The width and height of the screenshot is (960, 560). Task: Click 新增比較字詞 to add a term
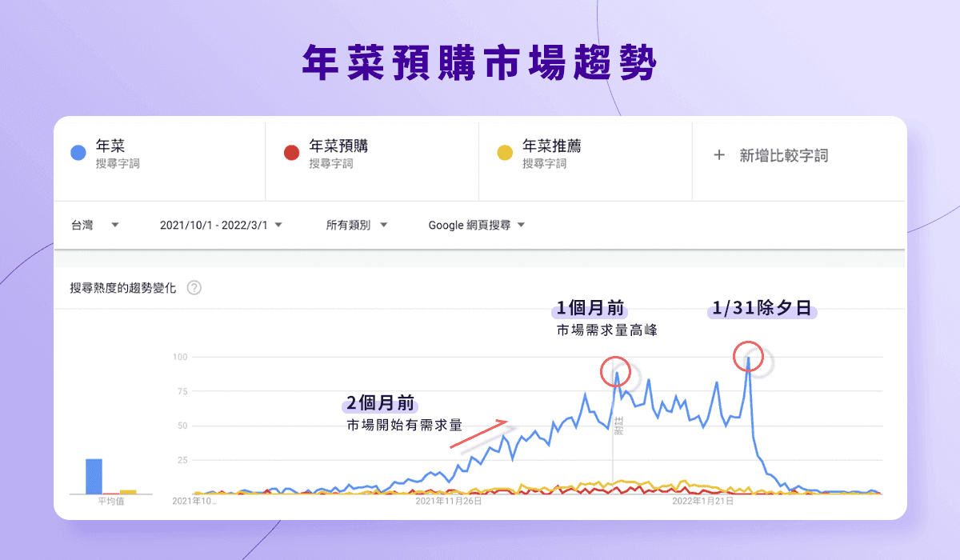click(783, 155)
